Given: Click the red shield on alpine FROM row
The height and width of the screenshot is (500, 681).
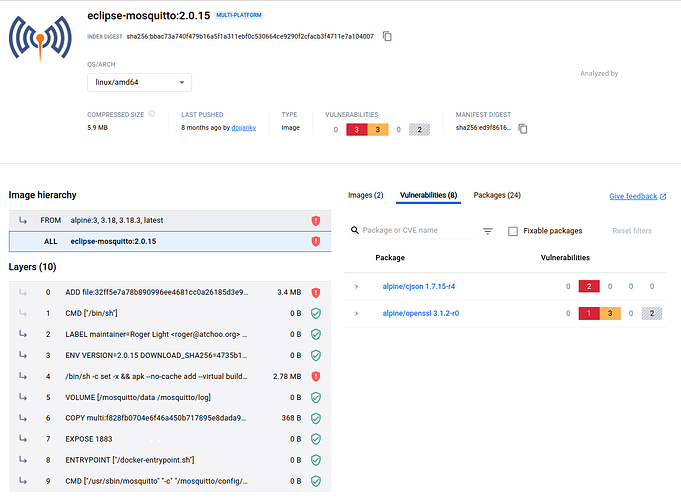Looking at the screenshot, I should tap(315, 220).
